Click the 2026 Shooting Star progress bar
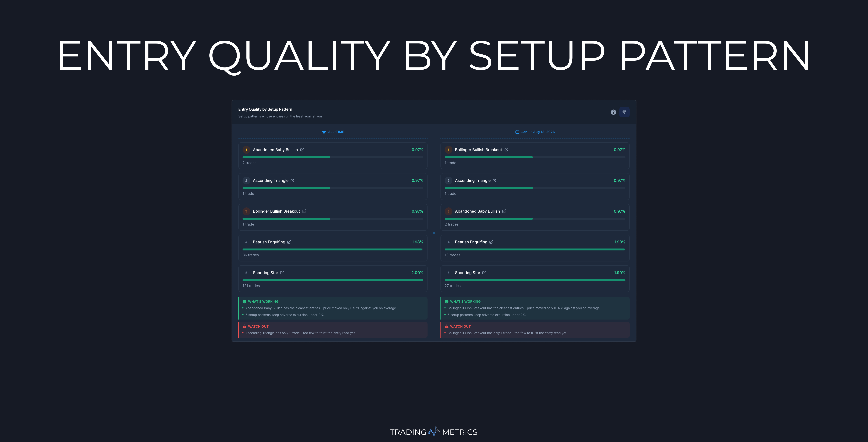The width and height of the screenshot is (868, 442). [x=535, y=280]
